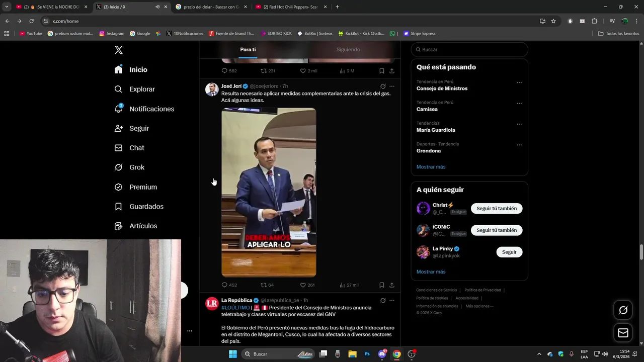Click the X logo in sidebar
This screenshot has width=644, height=362.
(x=119, y=50)
